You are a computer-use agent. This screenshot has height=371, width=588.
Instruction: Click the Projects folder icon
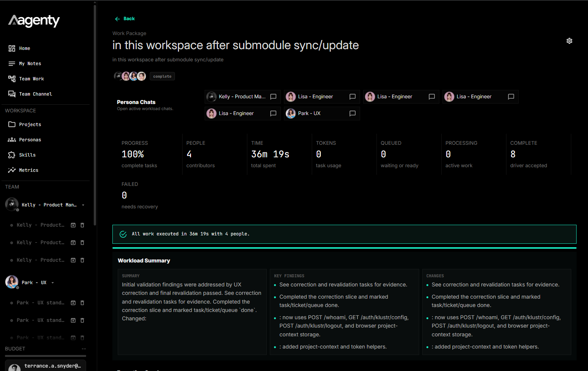point(12,125)
